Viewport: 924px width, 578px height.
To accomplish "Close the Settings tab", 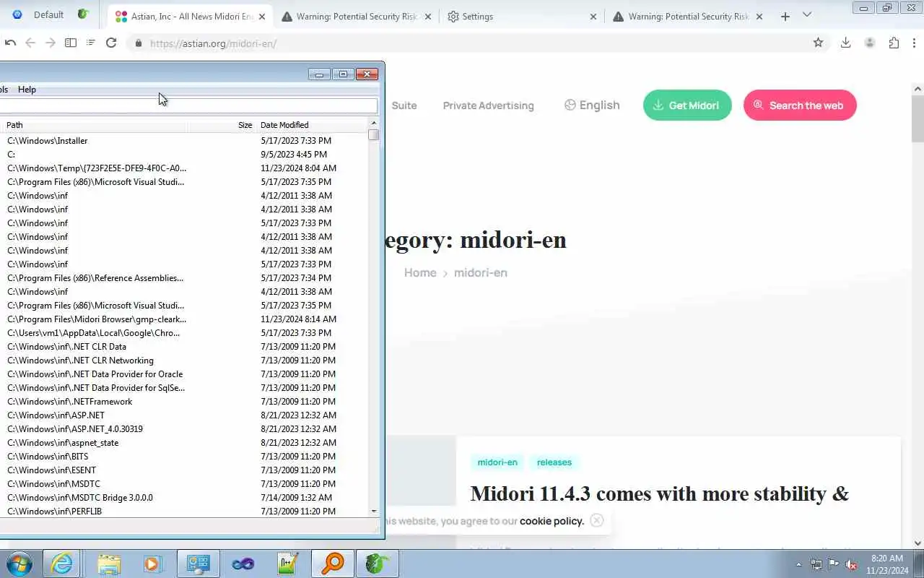I will [x=593, y=17].
